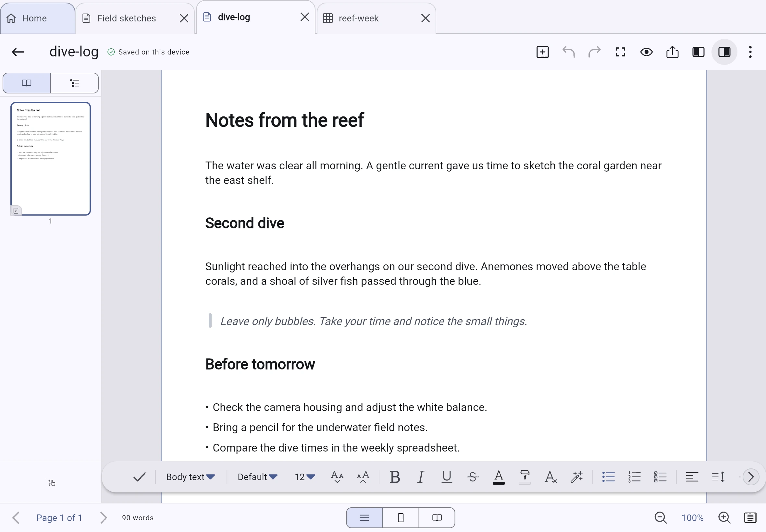Toggle the left sidebar panel

[x=698, y=52]
